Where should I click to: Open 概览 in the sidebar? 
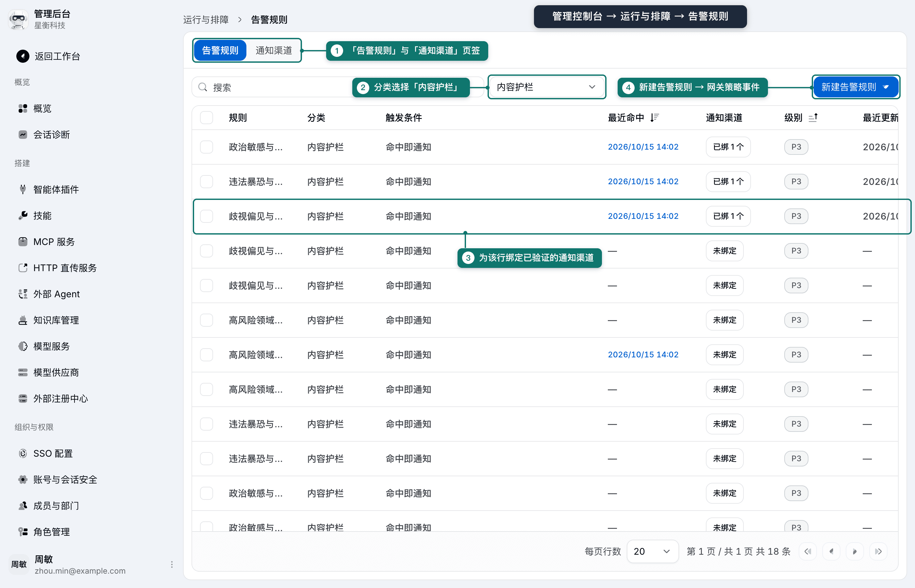pyautogui.click(x=42, y=108)
